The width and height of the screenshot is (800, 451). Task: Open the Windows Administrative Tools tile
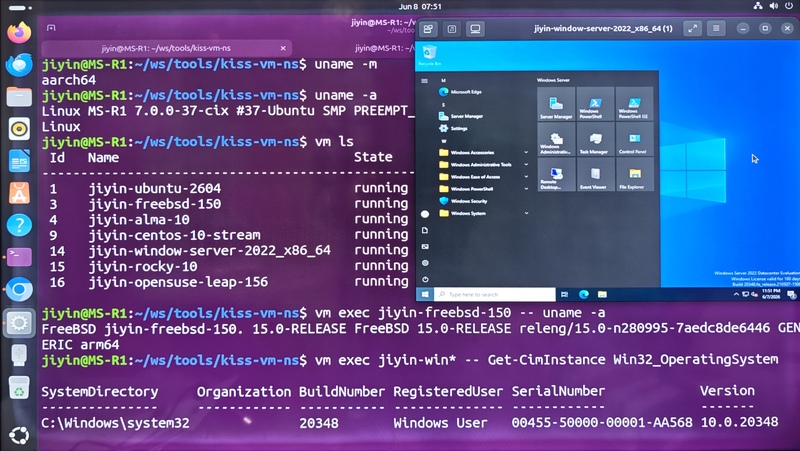pyautogui.click(x=556, y=139)
